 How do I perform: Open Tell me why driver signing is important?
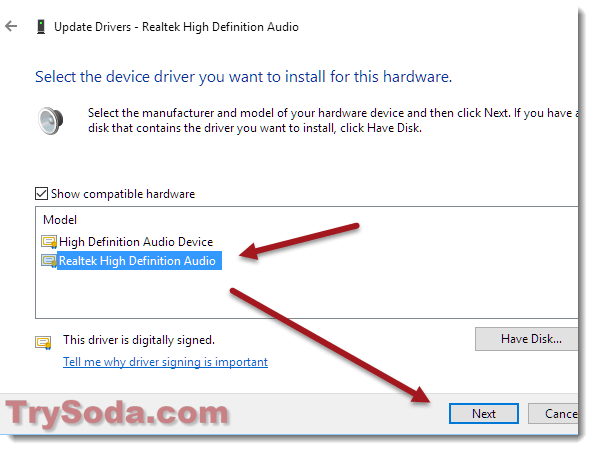point(165,362)
